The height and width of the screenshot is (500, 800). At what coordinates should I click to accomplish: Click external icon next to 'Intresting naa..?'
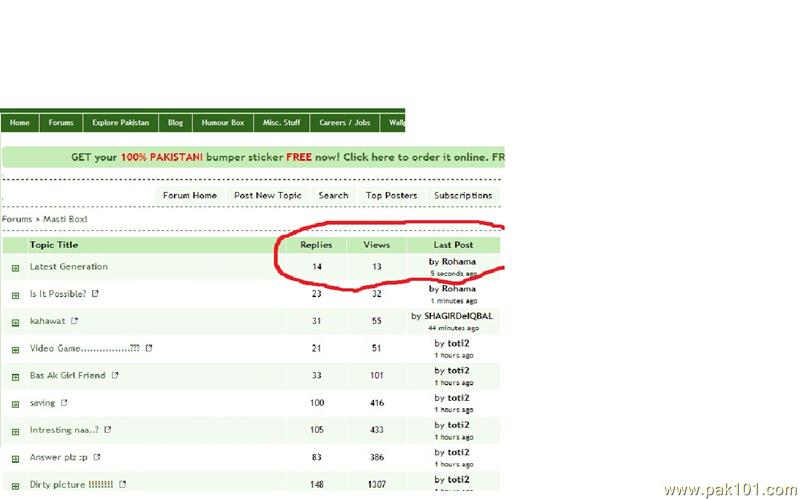108,430
